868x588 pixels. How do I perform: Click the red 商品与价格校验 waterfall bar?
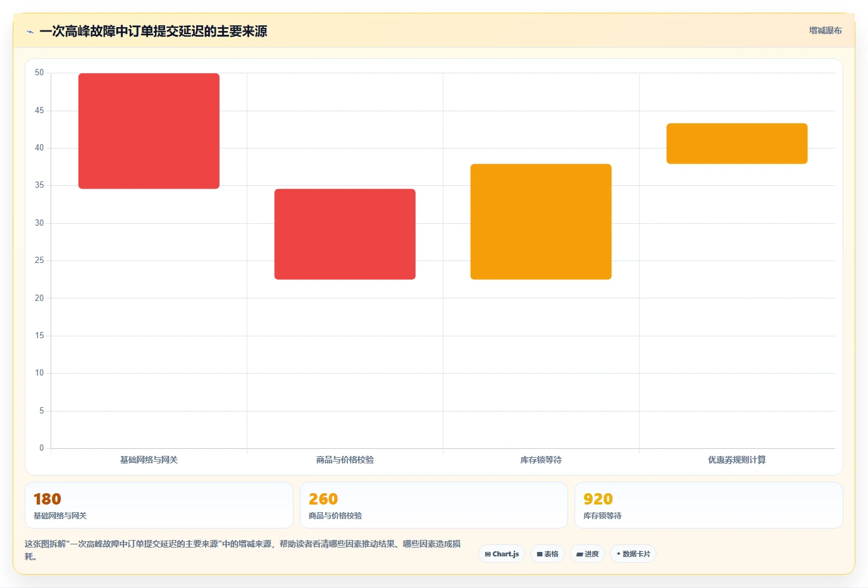[x=345, y=234]
